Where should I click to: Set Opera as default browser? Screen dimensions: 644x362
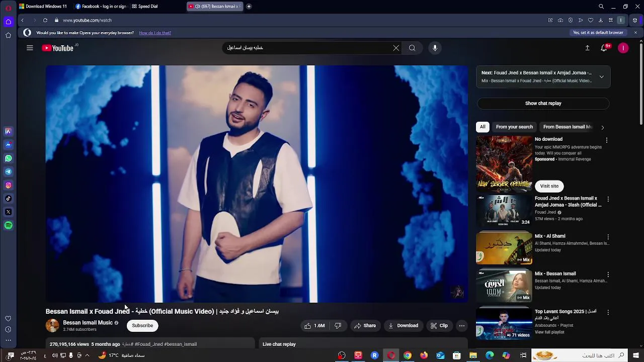point(598,33)
